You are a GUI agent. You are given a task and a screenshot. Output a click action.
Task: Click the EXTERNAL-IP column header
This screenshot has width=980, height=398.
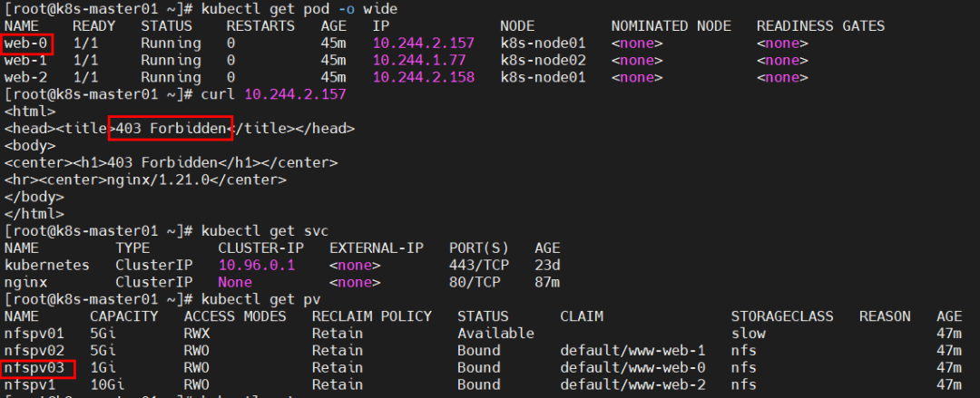pyautogui.click(x=377, y=248)
